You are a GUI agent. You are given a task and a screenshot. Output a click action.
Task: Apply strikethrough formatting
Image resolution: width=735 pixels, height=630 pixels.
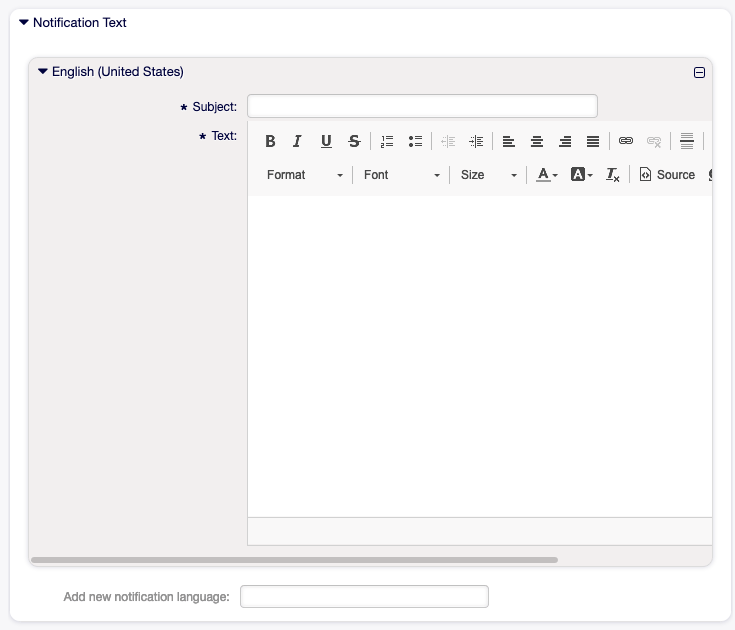point(354,142)
